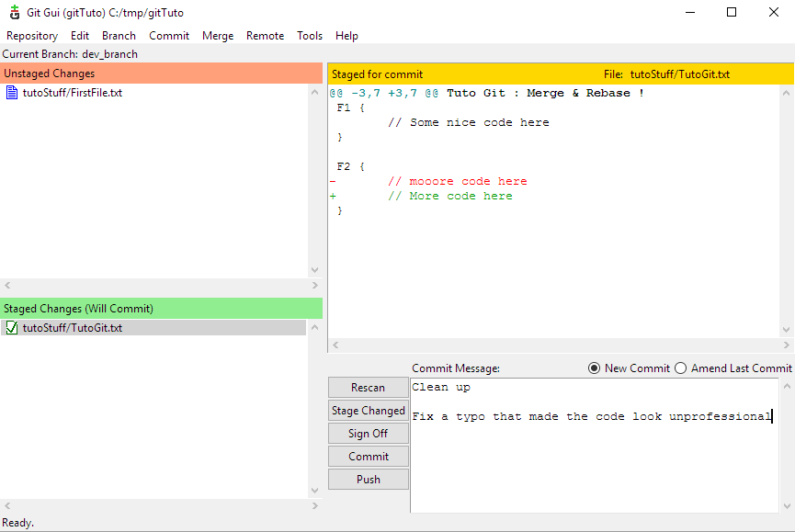The height and width of the screenshot is (532, 795).
Task: Click the 'Unstaged Changes' panel header
Action: (x=161, y=74)
